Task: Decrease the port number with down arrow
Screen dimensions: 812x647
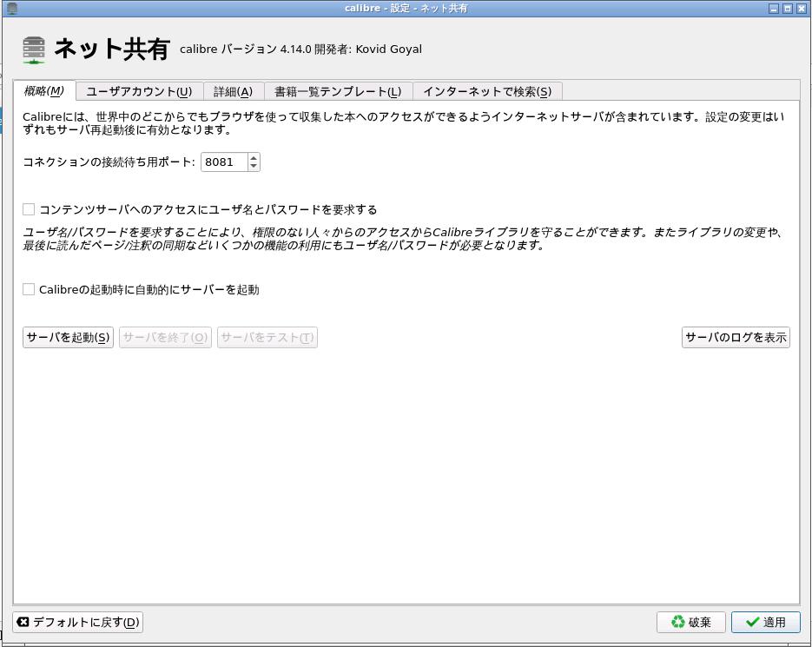Action: point(254,166)
